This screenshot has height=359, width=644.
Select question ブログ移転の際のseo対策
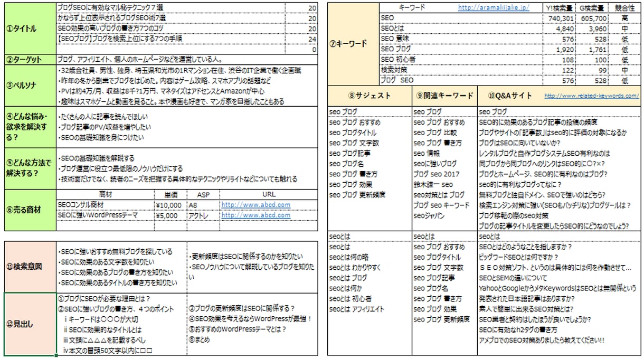513,215
